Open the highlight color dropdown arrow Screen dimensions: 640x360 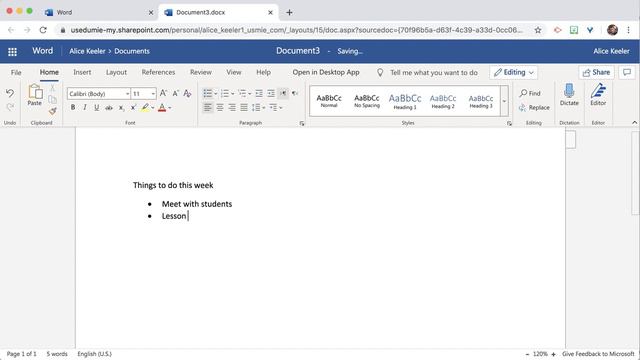153,108
